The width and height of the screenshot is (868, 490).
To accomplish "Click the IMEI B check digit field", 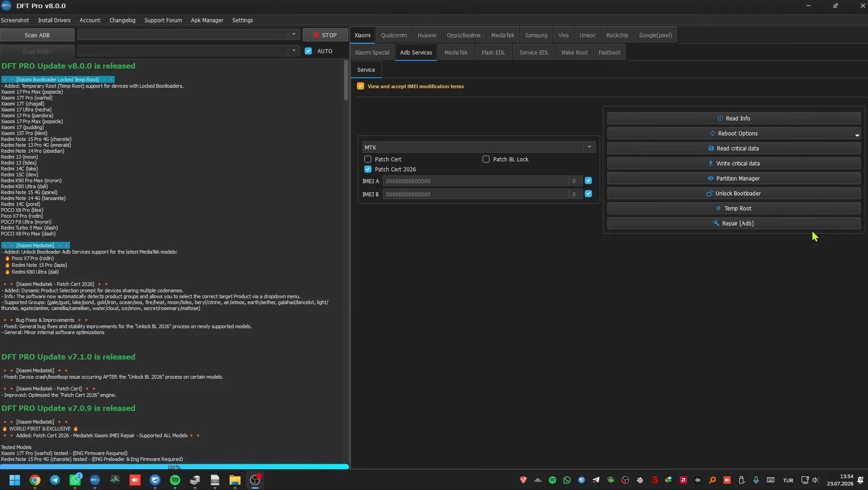I will (x=575, y=194).
